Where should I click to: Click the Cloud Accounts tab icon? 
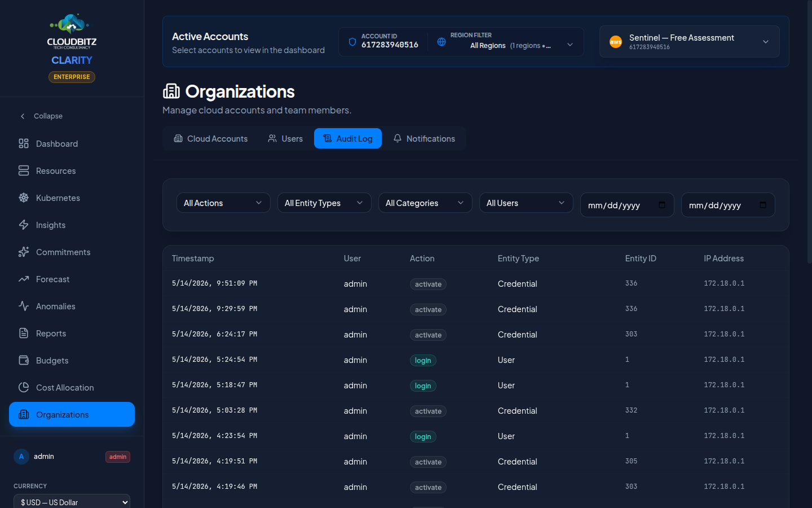coord(178,138)
